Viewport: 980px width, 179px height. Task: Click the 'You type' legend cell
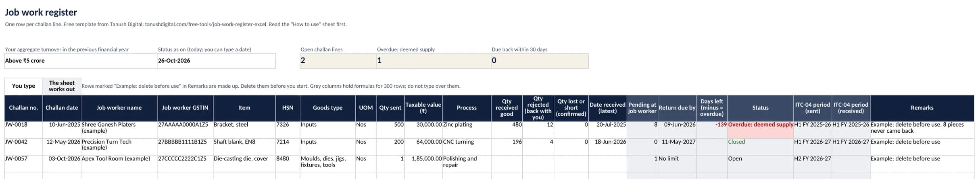(23, 86)
